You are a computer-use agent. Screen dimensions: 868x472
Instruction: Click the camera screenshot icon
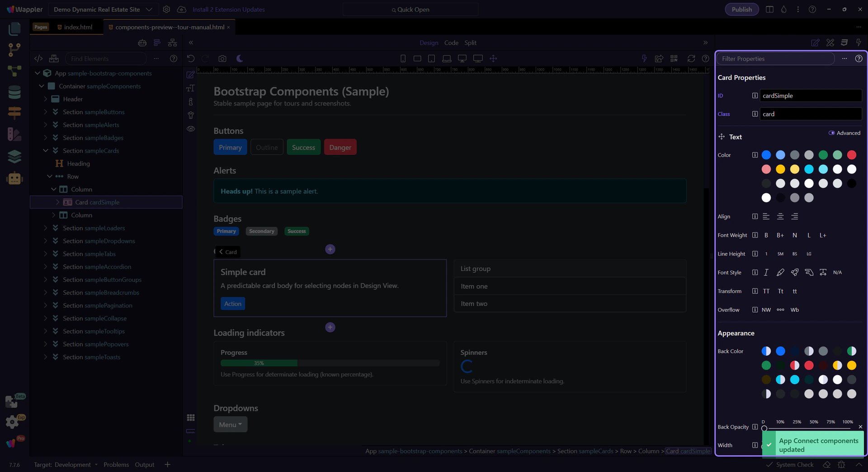(222, 58)
